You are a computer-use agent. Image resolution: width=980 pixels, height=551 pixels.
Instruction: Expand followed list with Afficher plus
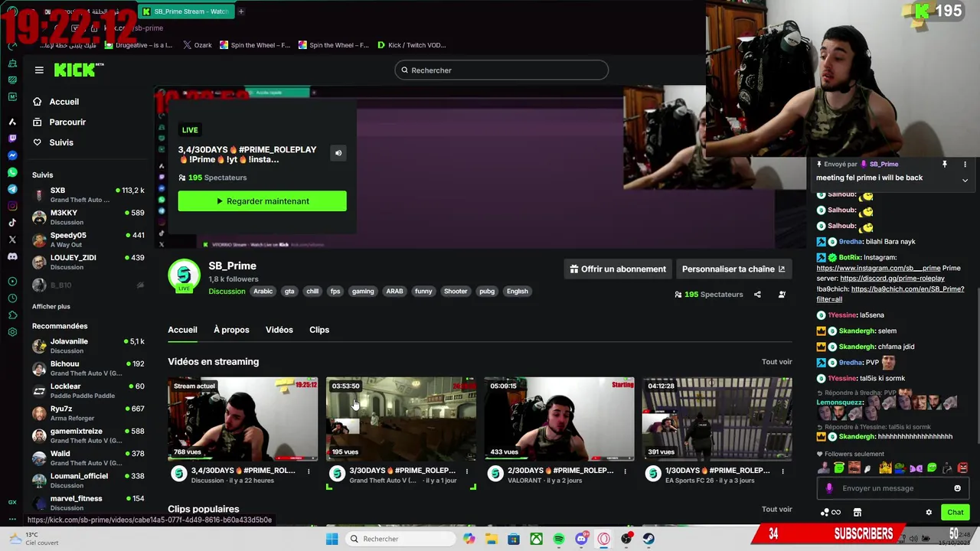(x=51, y=307)
